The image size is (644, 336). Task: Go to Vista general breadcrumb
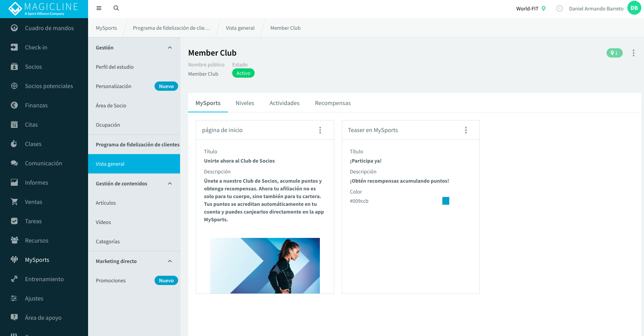click(x=240, y=28)
